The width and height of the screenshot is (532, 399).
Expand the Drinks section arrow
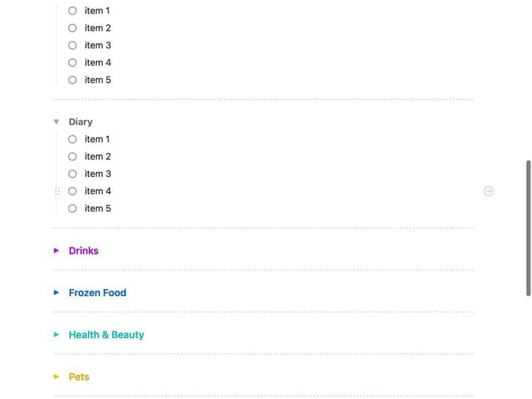click(x=56, y=250)
